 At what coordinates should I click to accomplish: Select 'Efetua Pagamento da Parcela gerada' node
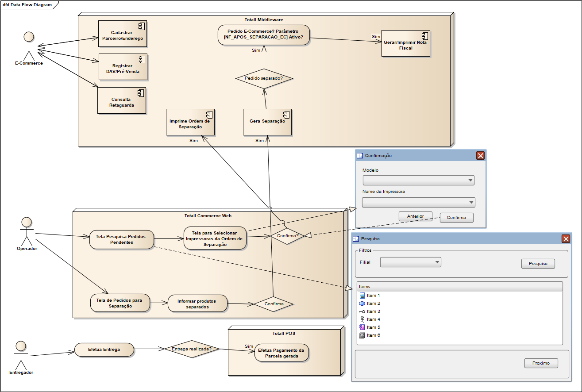281,353
